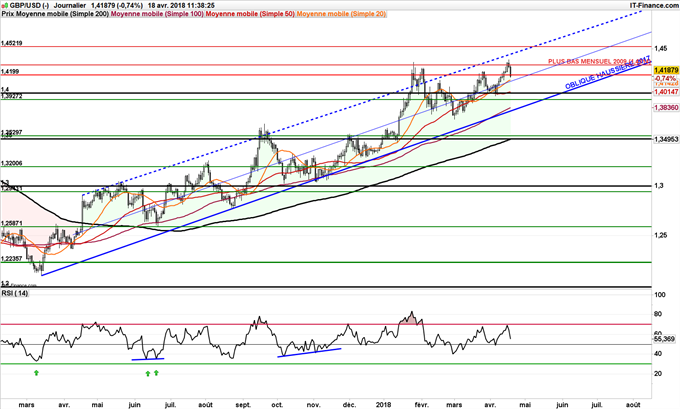Image resolution: width=680 pixels, height=409 pixels.
Task: Click the 1,22357 support level label
Action: (x=12, y=258)
